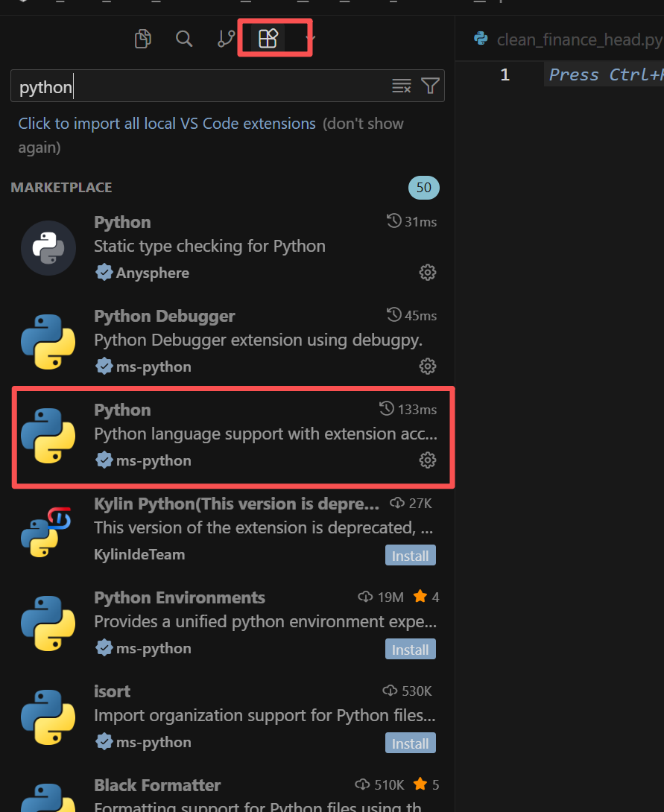The width and height of the screenshot is (664, 812).
Task: Open the Search view icon
Action: coord(184,39)
